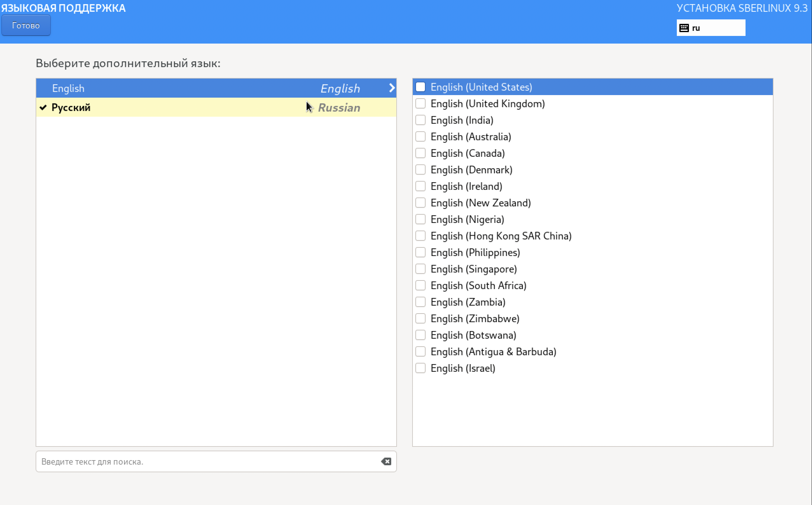Enable English (South Africa) checkbox
Viewport: 812px width, 505px height.
(420, 285)
